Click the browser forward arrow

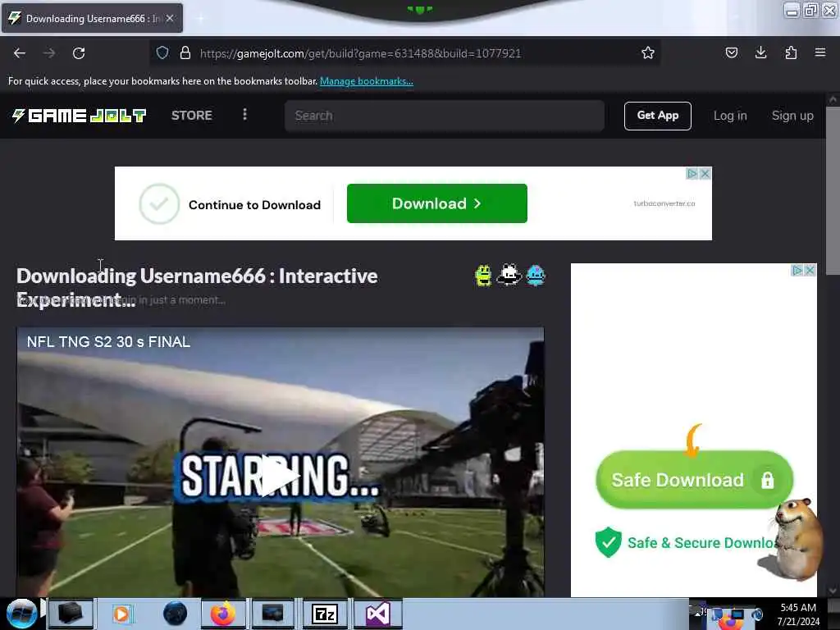(x=49, y=53)
